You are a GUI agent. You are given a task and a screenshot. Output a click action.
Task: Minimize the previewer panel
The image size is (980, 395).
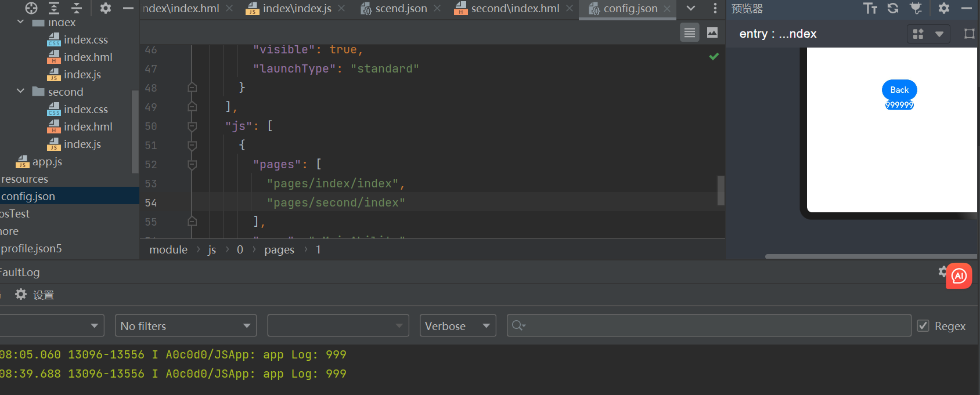coord(967,8)
